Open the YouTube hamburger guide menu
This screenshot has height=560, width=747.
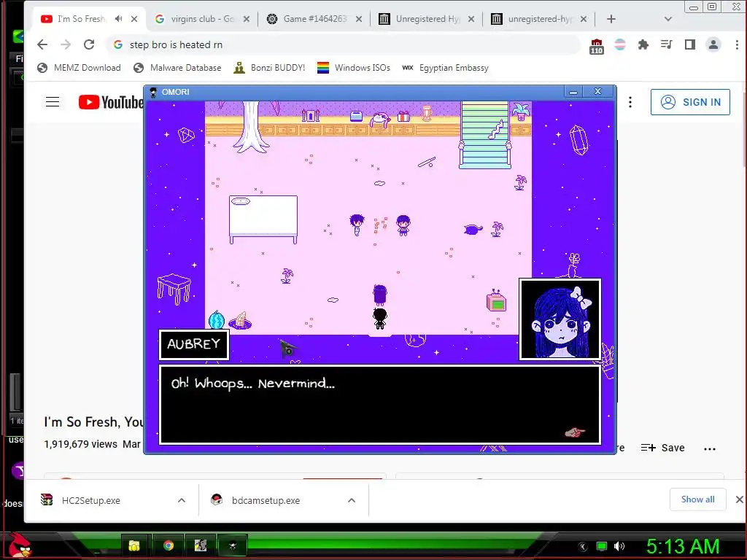tap(53, 102)
